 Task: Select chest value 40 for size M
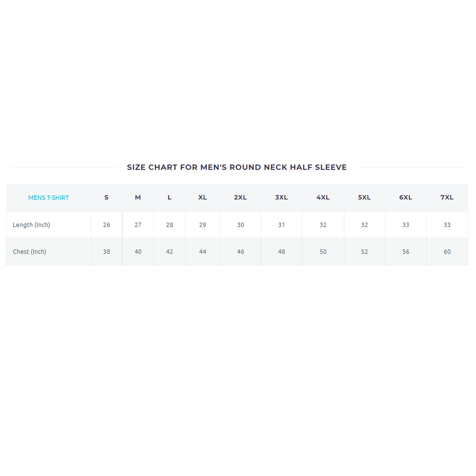(x=138, y=252)
